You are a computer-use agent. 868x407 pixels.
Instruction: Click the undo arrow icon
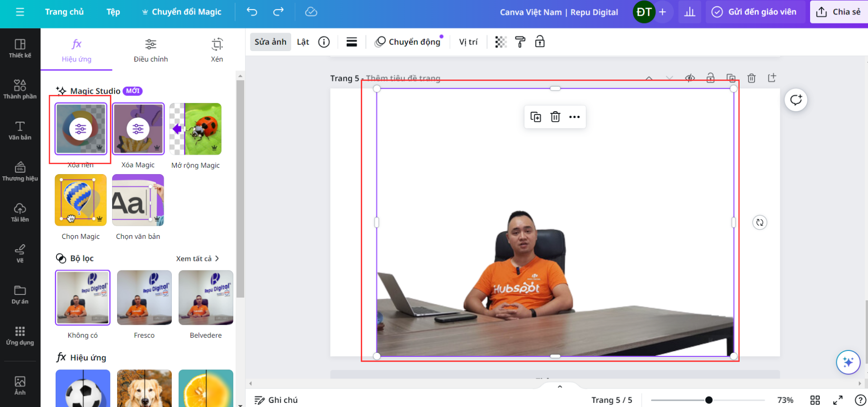pos(252,12)
